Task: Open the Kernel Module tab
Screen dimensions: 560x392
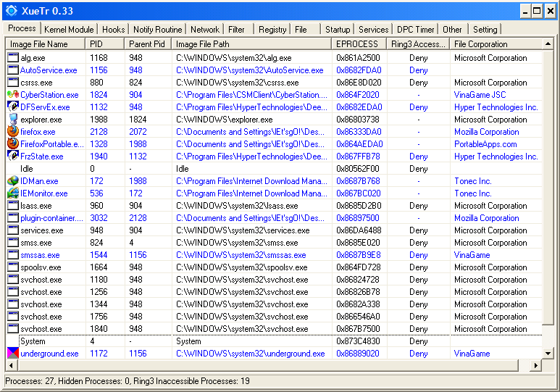Action: coord(69,30)
